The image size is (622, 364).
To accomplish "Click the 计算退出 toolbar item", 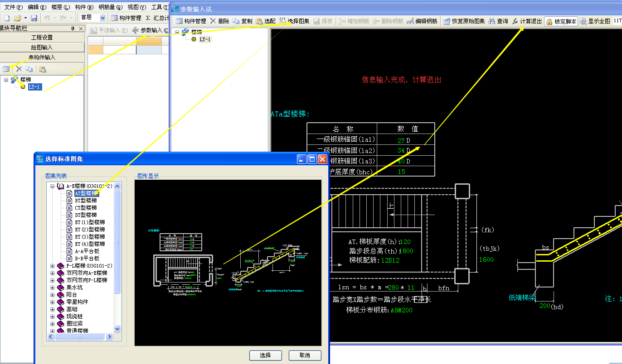I will click(x=527, y=21).
